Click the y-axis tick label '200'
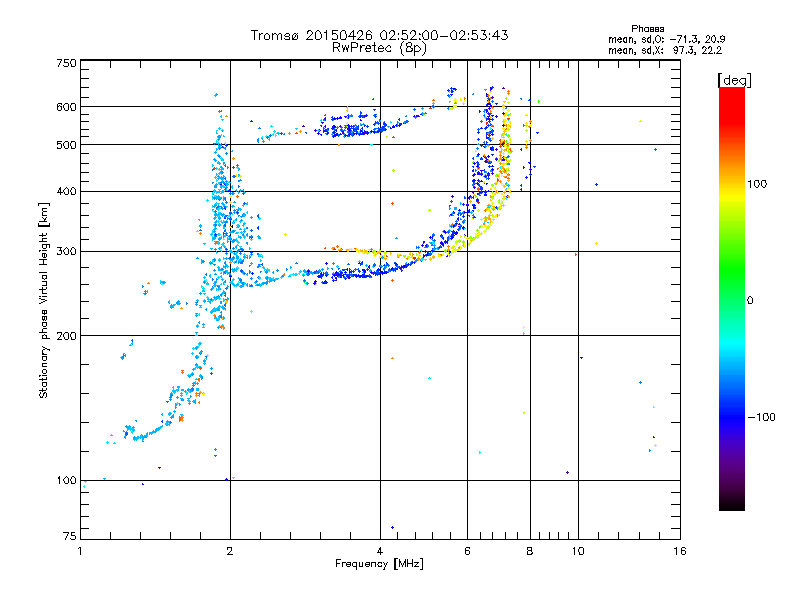Image resolution: width=800 pixels, height=600 pixels. pos(66,336)
